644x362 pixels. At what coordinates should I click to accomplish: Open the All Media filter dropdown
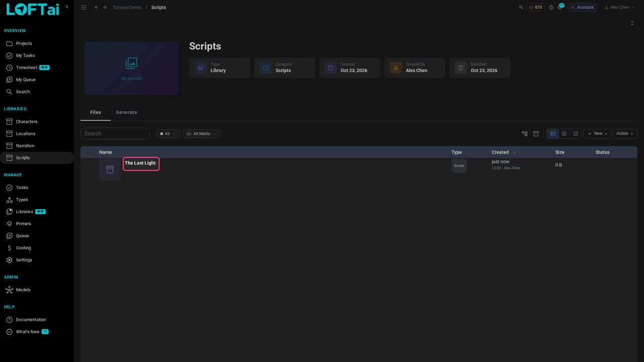pyautogui.click(x=201, y=134)
